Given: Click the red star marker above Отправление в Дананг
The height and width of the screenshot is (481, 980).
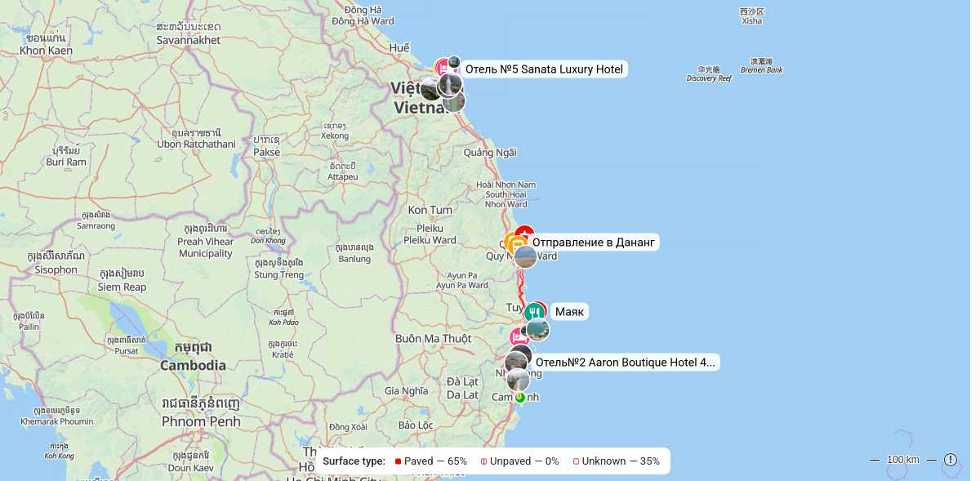Looking at the screenshot, I should (x=524, y=233).
